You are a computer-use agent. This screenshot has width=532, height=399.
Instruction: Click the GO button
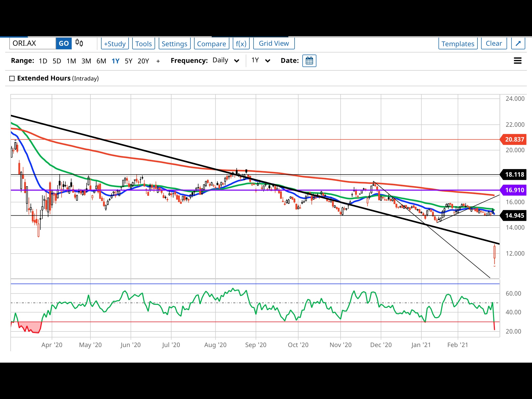(x=64, y=43)
